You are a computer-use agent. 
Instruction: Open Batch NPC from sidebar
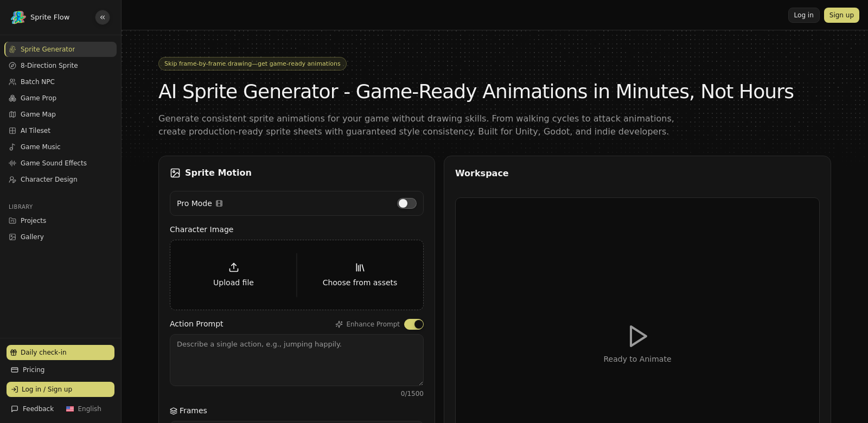pos(60,82)
